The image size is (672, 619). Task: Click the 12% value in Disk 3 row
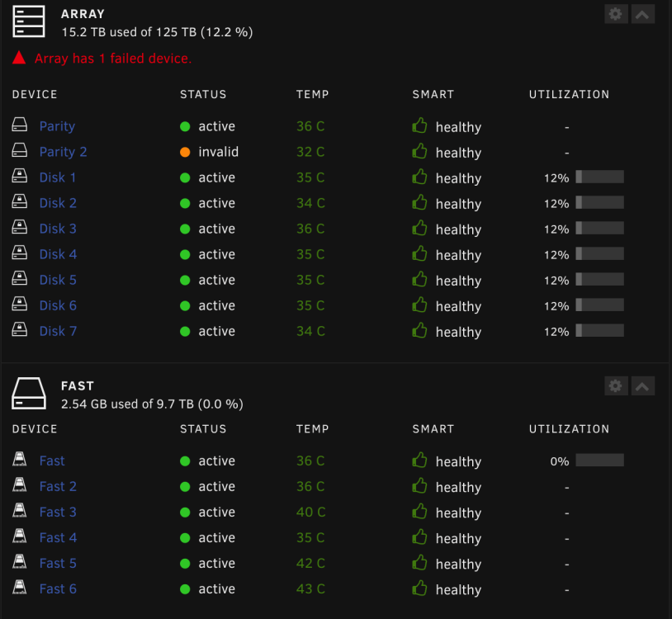pyautogui.click(x=556, y=229)
